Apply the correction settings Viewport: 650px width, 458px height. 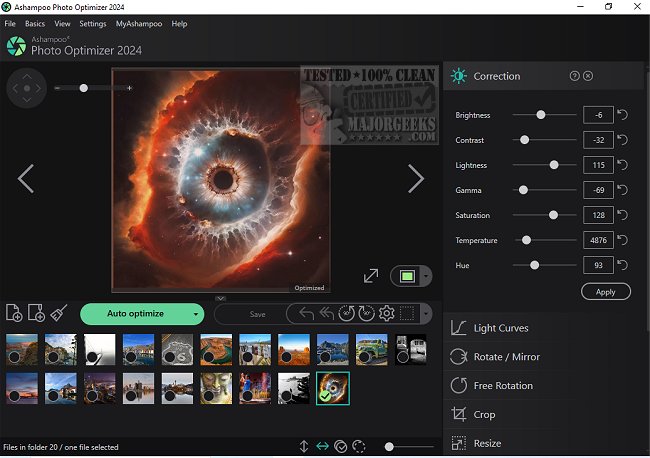(x=606, y=292)
